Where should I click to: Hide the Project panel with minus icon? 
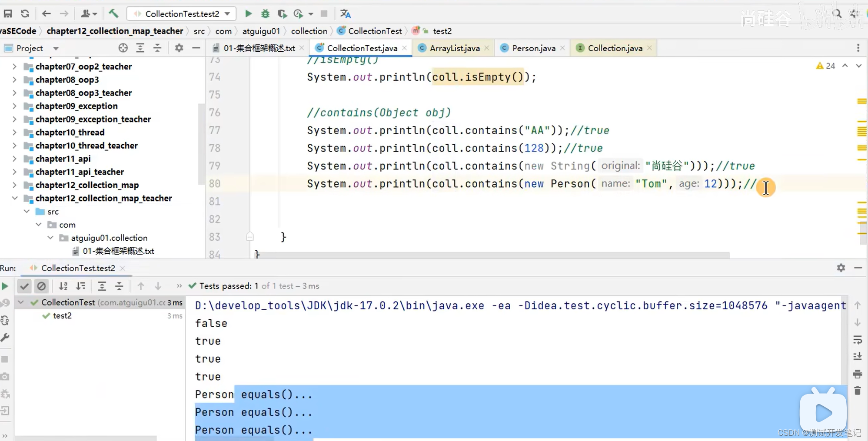(x=196, y=48)
